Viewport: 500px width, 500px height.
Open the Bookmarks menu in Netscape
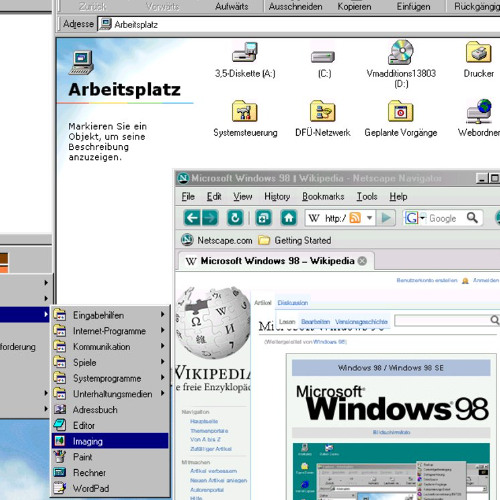tap(323, 197)
